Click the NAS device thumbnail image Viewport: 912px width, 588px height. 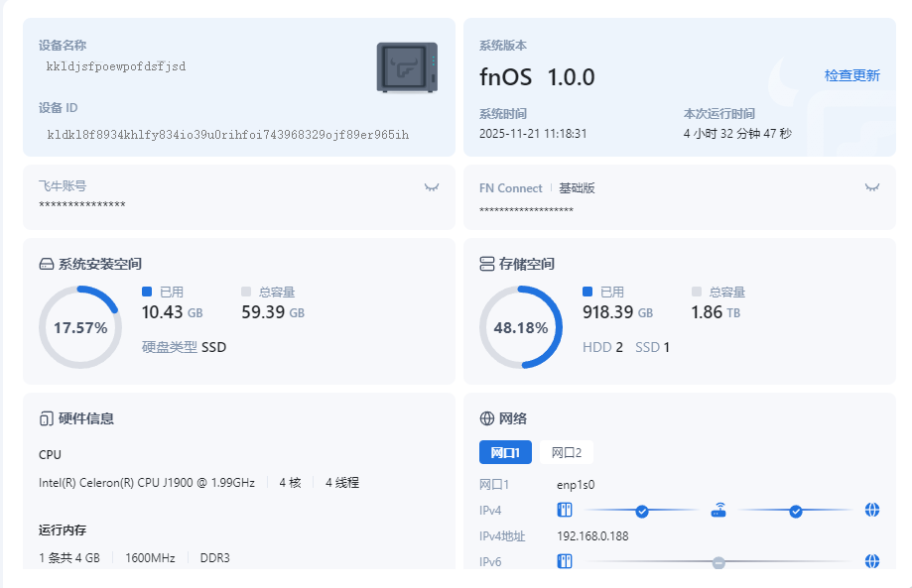pyautogui.click(x=407, y=67)
